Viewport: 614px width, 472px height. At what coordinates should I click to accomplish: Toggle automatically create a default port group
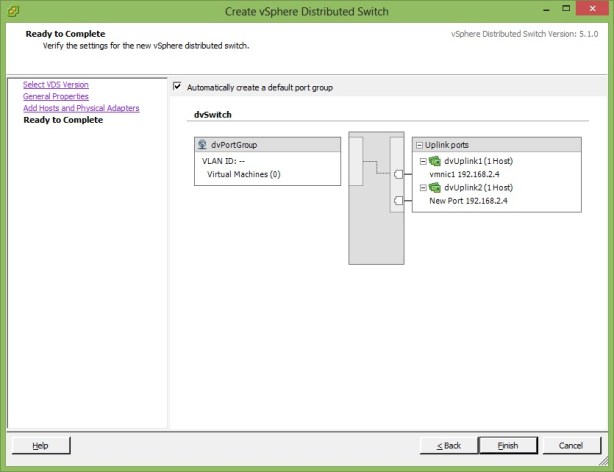[x=178, y=87]
